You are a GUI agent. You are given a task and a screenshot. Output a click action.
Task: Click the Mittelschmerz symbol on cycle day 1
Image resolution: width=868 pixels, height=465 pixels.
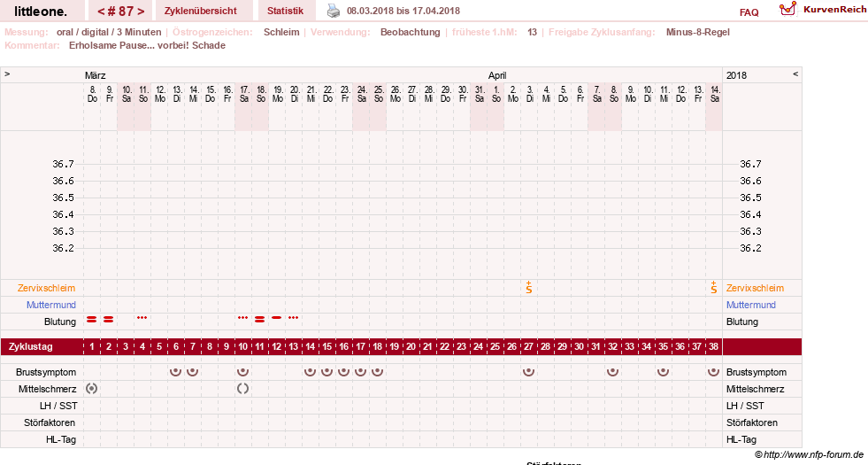click(x=92, y=389)
